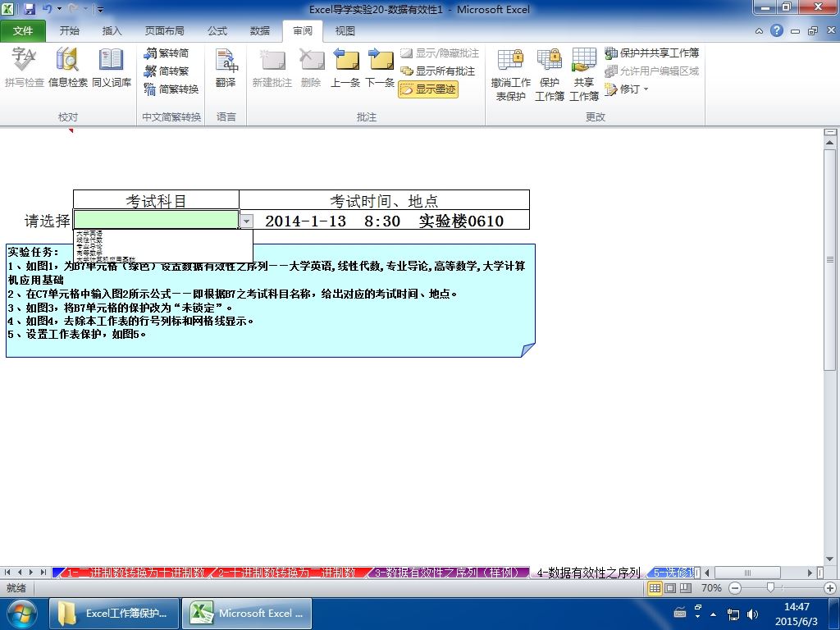The image size is (840, 630).
Task: Open the 文件 (File) tab
Action: [x=23, y=31]
